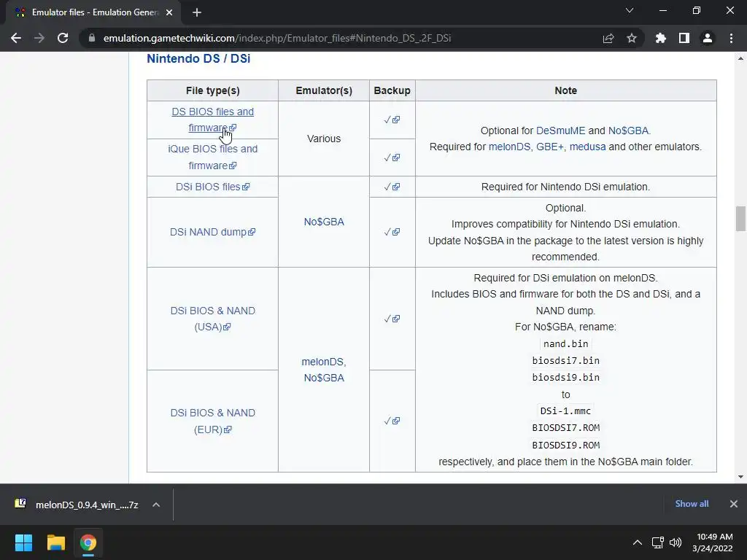
Task: Click the Note column header
Action: pyautogui.click(x=566, y=90)
